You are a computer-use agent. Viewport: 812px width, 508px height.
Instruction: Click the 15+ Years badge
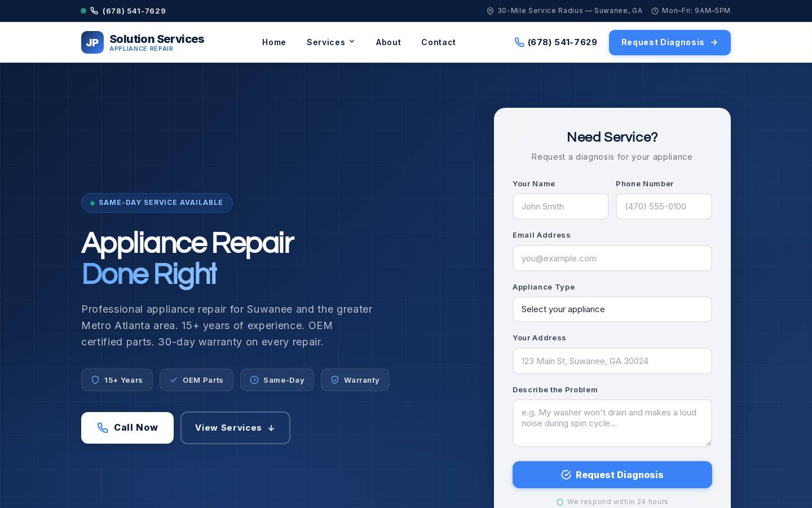click(117, 380)
